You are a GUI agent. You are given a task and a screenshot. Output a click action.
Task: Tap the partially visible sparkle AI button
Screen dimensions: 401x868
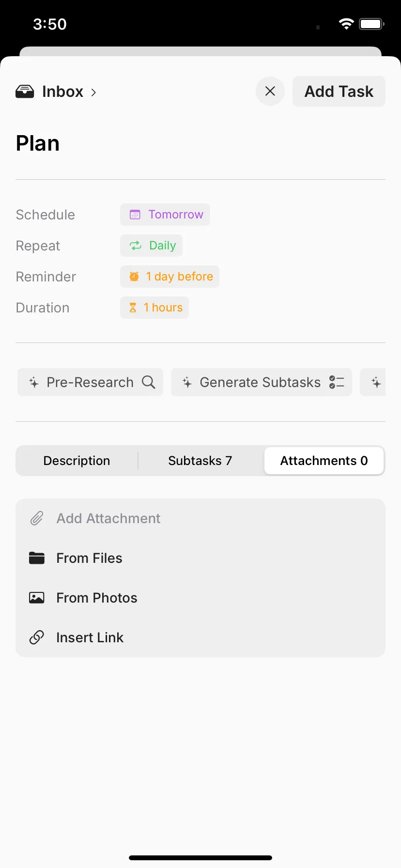[x=373, y=382]
